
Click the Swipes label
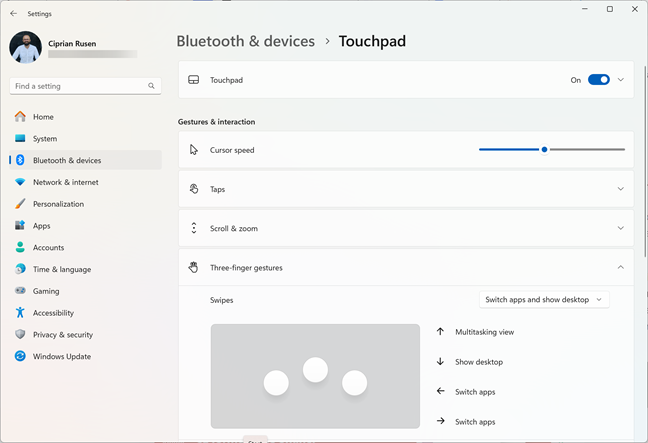[222, 300]
